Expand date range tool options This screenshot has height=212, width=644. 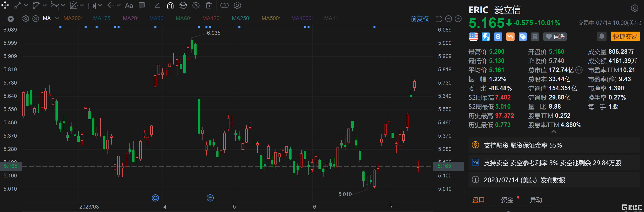100,5
